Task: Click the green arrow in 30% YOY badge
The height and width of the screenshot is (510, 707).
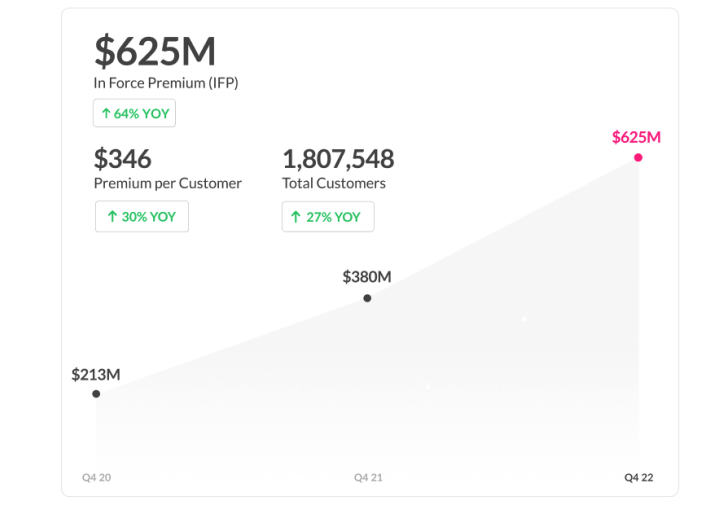Action: click(x=112, y=216)
